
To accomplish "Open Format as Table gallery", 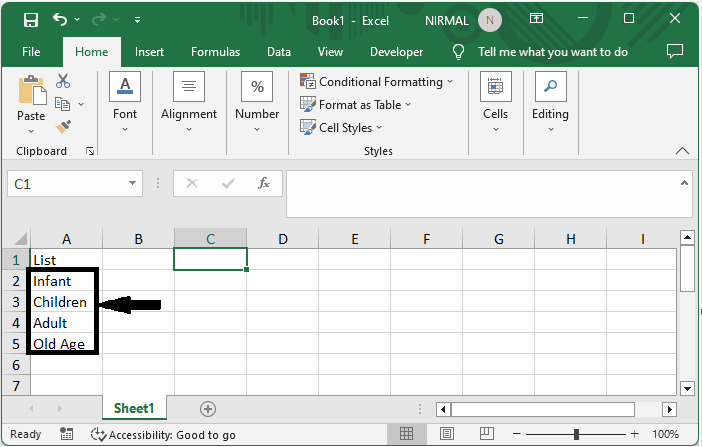I will [355, 104].
